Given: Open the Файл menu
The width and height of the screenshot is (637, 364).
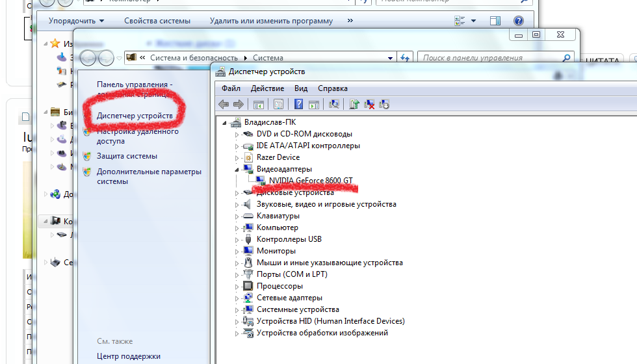Looking at the screenshot, I should (x=231, y=88).
